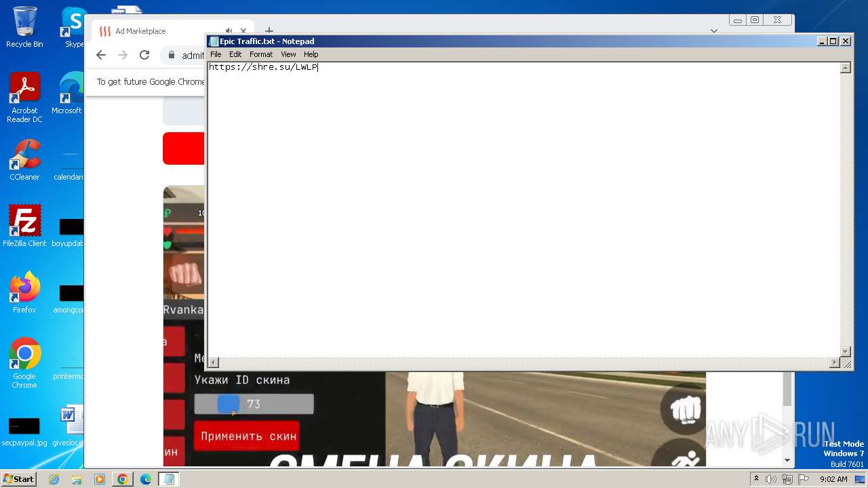Go forward in the Chrome window
The image size is (868, 488).
pyautogui.click(x=123, y=56)
